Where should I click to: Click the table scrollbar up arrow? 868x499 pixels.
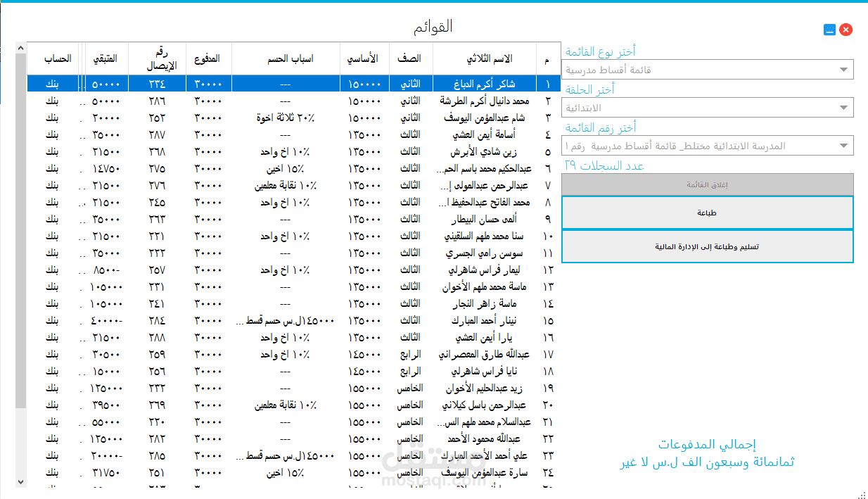pyautogui.click(x=20, y=49)
